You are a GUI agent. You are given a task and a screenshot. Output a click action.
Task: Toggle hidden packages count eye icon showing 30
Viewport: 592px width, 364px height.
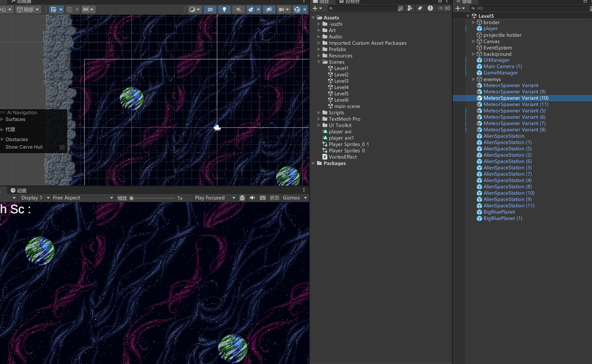(x=444, y=8)
